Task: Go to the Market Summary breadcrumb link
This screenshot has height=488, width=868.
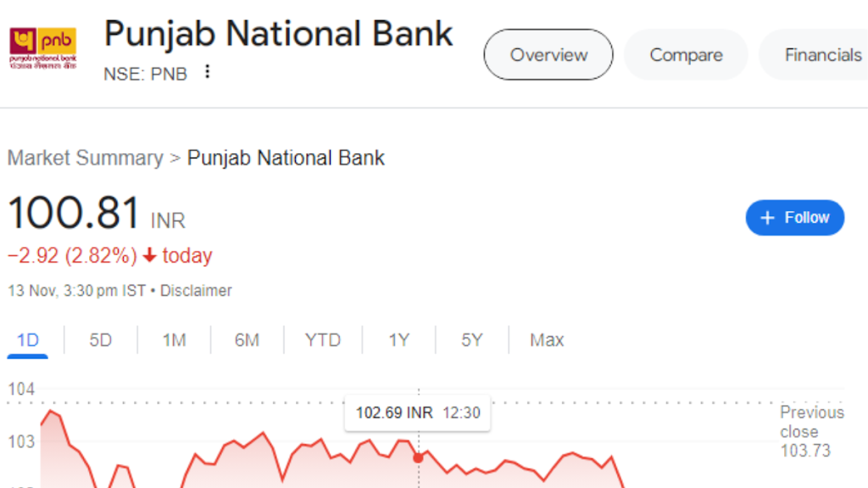Action: click(86, 158)
